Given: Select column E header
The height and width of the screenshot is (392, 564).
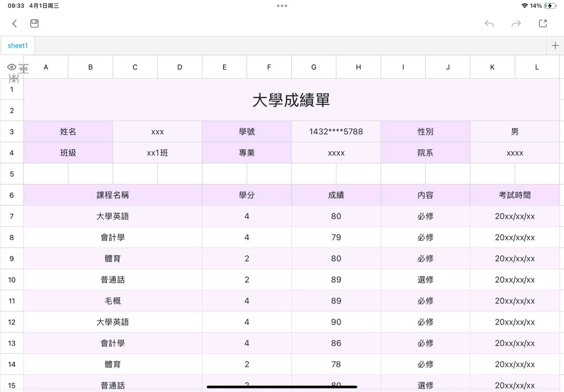Looking at the screenshot, I should (x=225, y=67).
